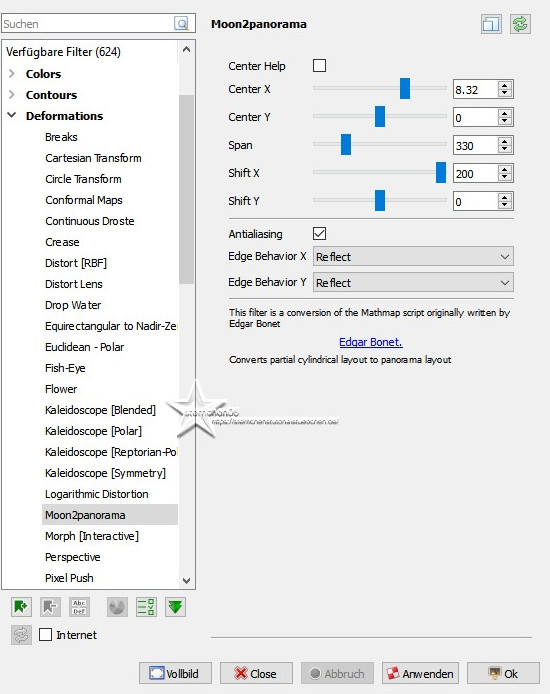Expand the Colors filter category
Viewport: 550px width, 694px height.
point(12,73)
